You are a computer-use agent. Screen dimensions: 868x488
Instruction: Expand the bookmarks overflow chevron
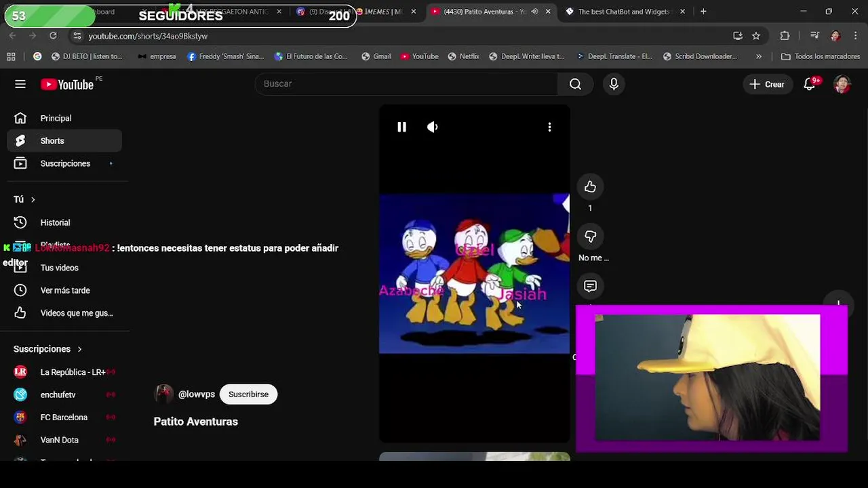tap(759, 56)
